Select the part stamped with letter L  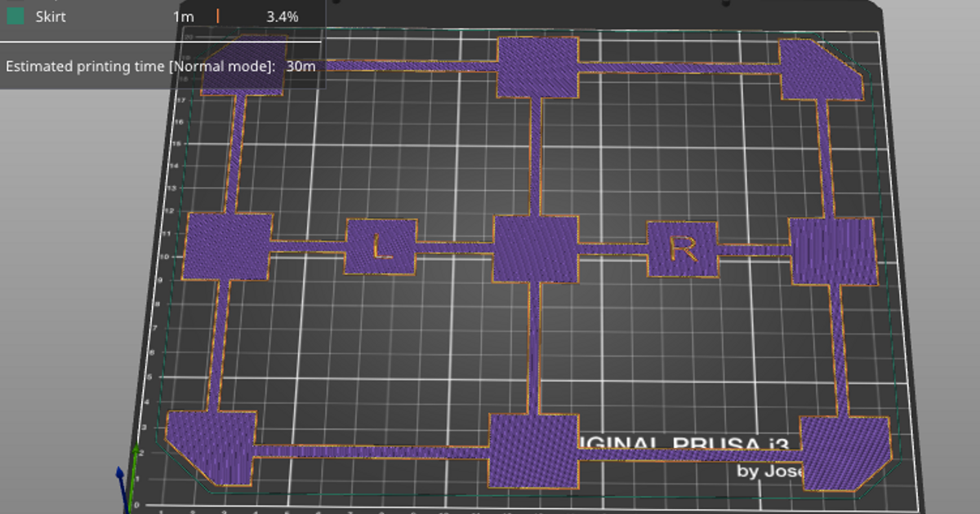[x=378, y=247]
